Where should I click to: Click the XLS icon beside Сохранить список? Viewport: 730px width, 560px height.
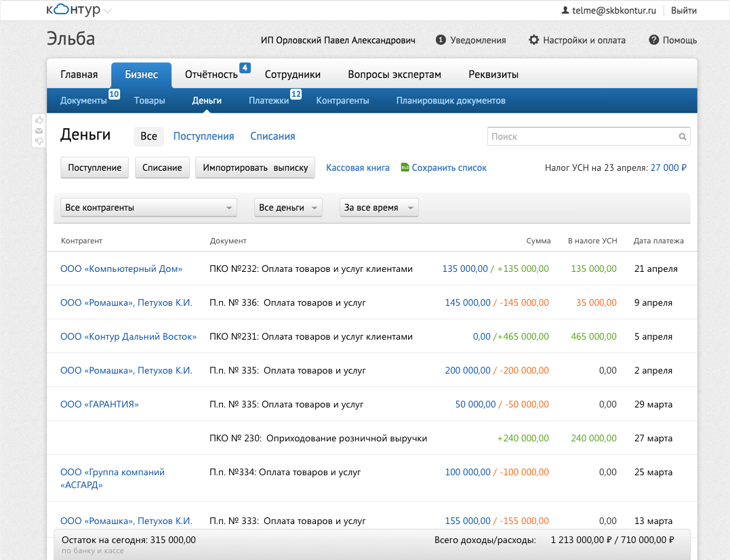pos(405,167)
